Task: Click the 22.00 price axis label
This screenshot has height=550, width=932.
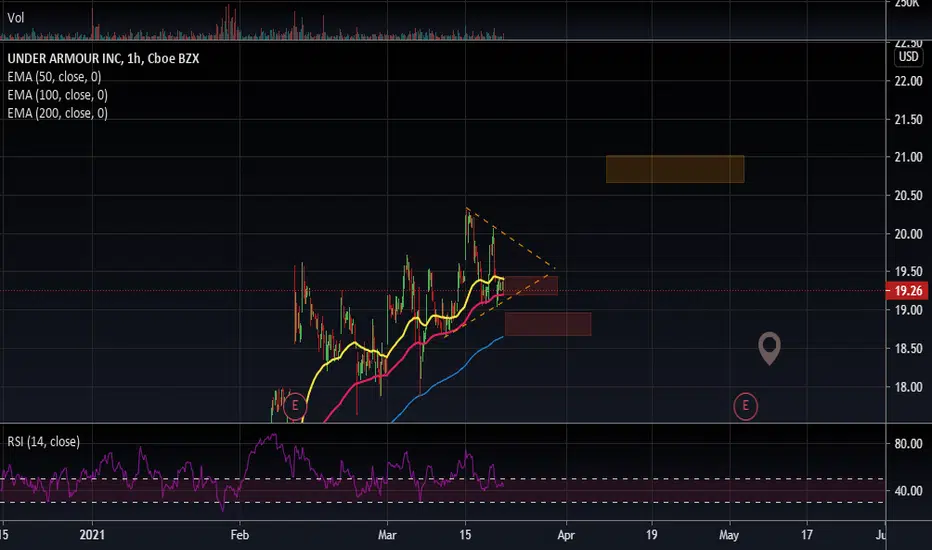Action: click(908, 81)
